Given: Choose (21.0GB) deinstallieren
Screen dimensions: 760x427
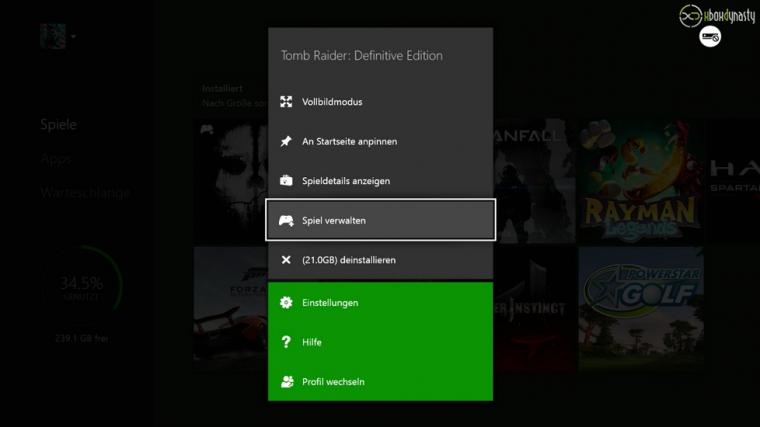Looking at the screenshot, I should (380, 260).
